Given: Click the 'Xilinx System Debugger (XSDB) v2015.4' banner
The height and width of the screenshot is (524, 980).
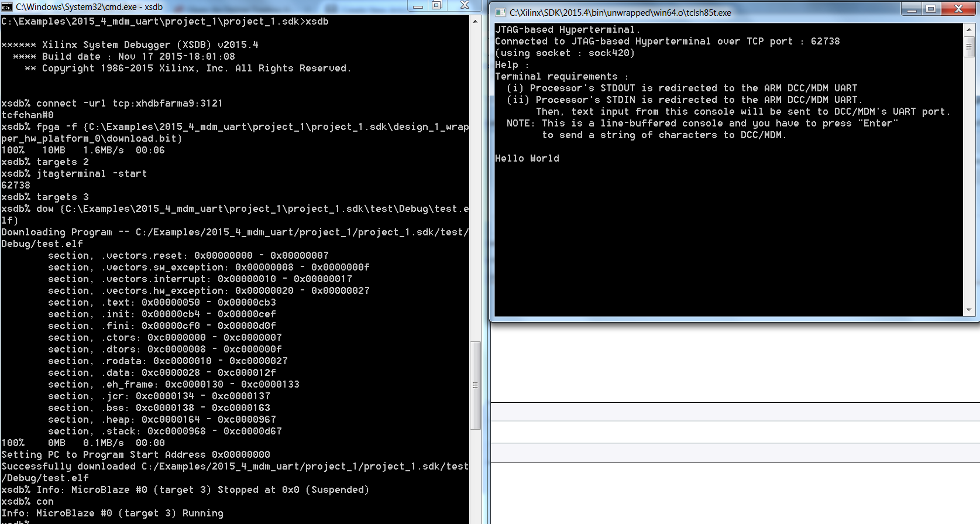Looking at the screenshot, I should tap(130, 44).
